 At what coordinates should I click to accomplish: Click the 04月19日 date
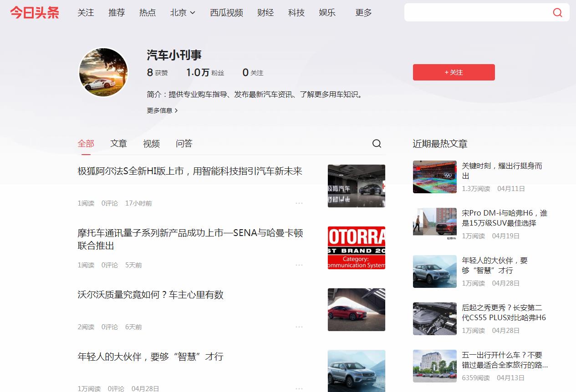tap(506, 236)
